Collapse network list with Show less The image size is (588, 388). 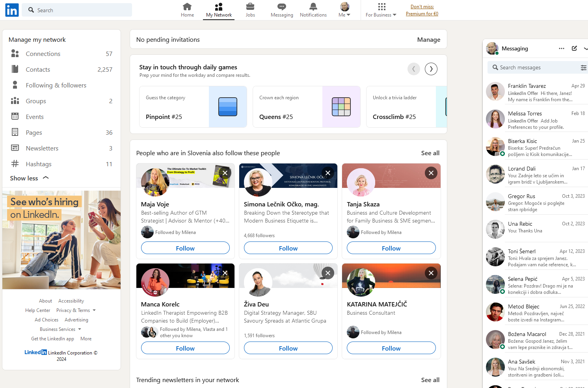(29, 178)
